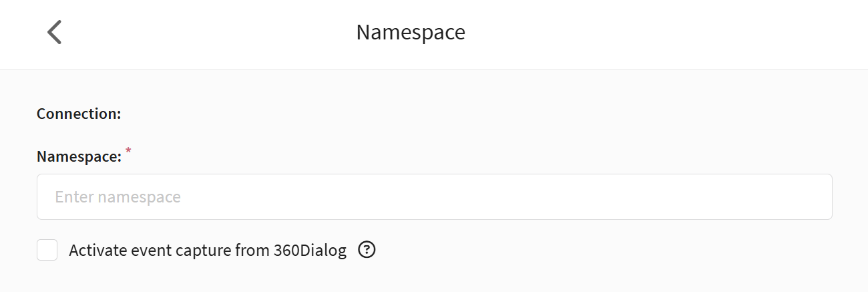Open help tooltip for 360Dialog event capture
868x292 pixels.
point(367,250)
